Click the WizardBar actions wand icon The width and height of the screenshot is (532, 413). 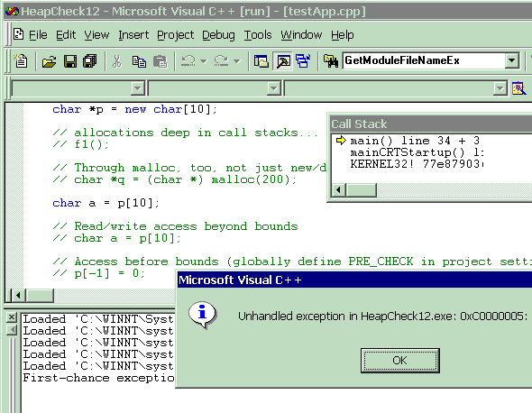[x=519, y=88]
